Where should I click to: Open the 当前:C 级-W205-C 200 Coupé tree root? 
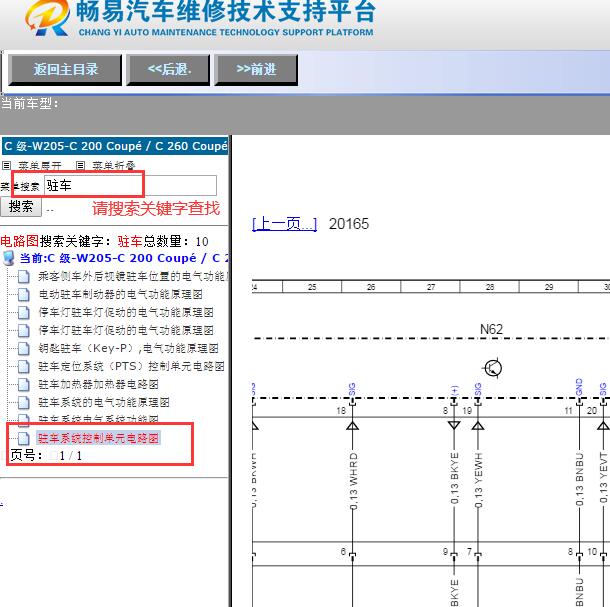[x=124, y=258]
